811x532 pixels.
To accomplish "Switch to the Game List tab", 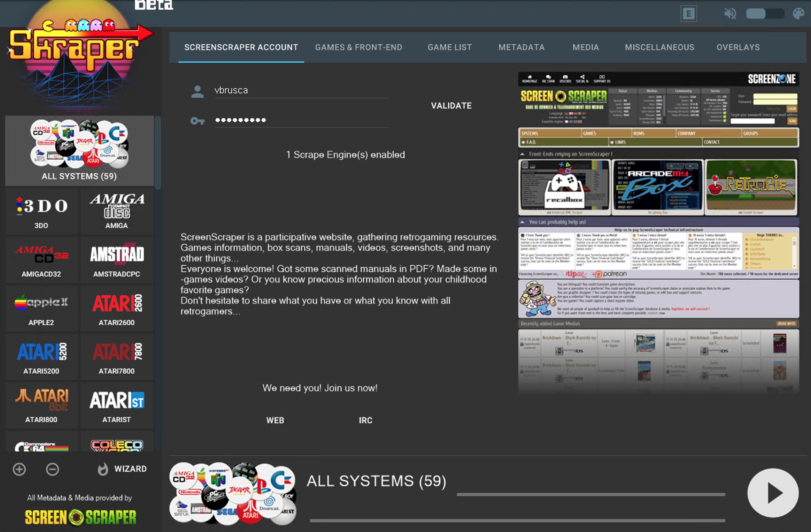I will pyautogui.click(x=450, y=47).
